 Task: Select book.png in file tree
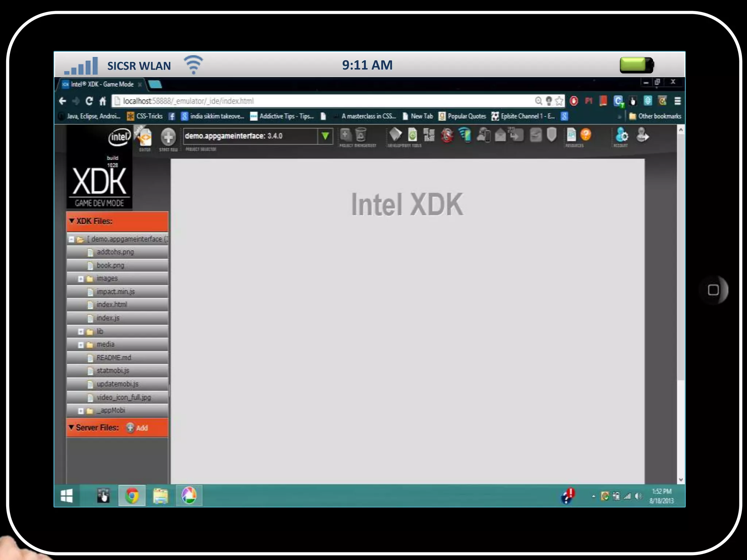point(110,265)
